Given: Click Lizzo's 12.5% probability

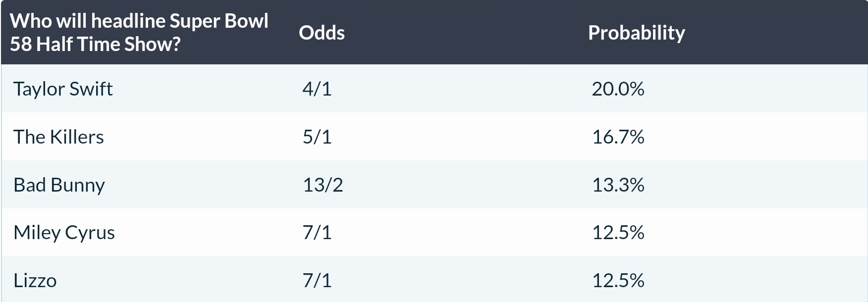Looking at the screenshot, I should coord(618,280).
